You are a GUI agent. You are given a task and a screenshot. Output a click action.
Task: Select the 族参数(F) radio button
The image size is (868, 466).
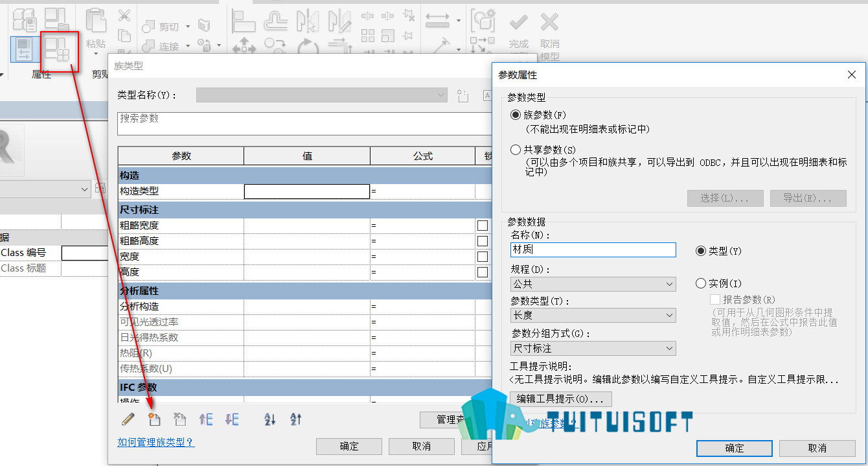pos(516,115)
